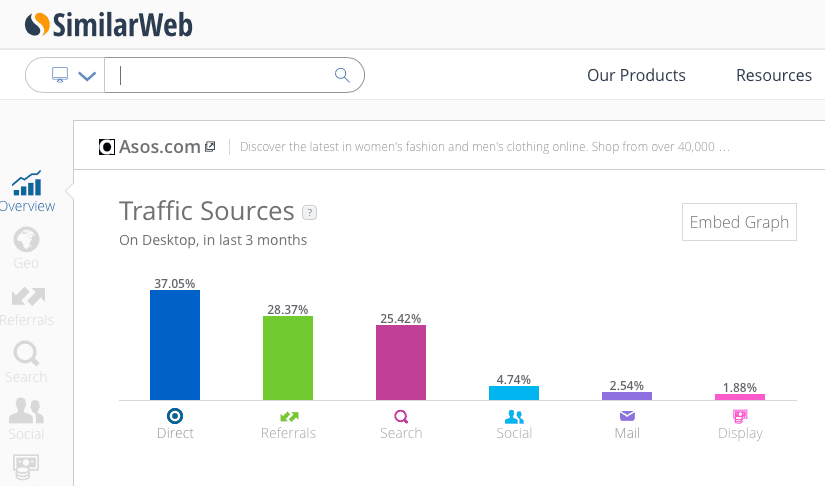Click the green Referrals traffic bar
825x486 pixels.
(288, 358)
